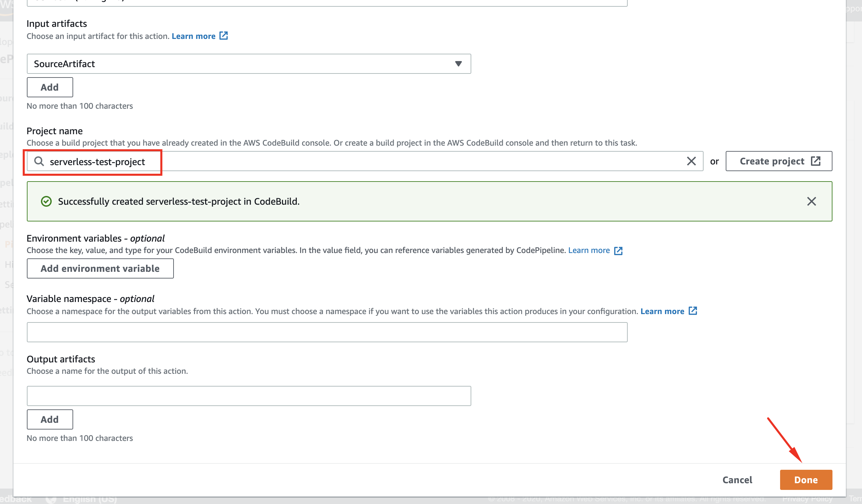Click the search magnifier icon in Project name
This screenshot has width=862, height=504.
[x=39, y=161]
